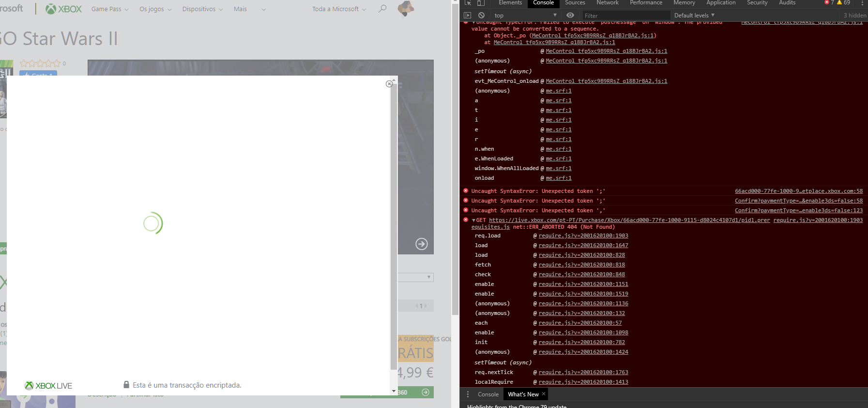Clear the console with the ban icon

coord(481,16)
